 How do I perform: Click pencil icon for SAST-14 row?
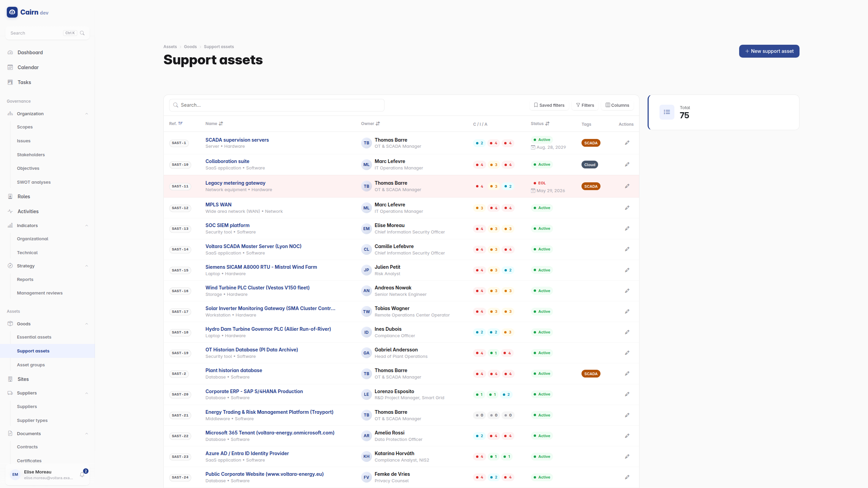click(627, 249)
